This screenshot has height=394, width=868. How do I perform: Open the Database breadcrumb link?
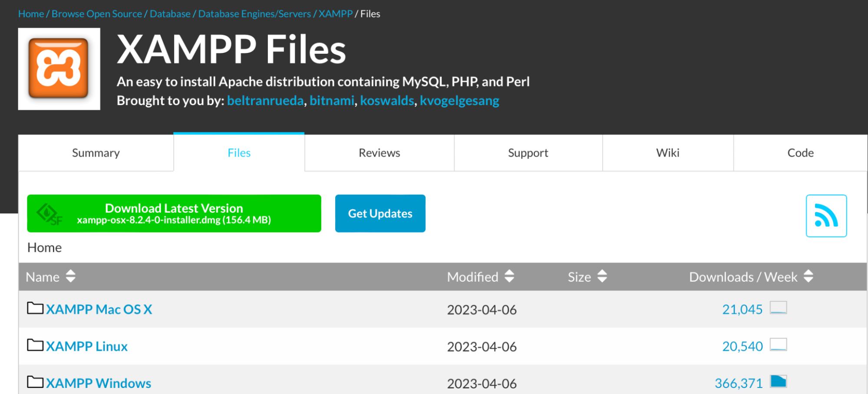(170, 14)
